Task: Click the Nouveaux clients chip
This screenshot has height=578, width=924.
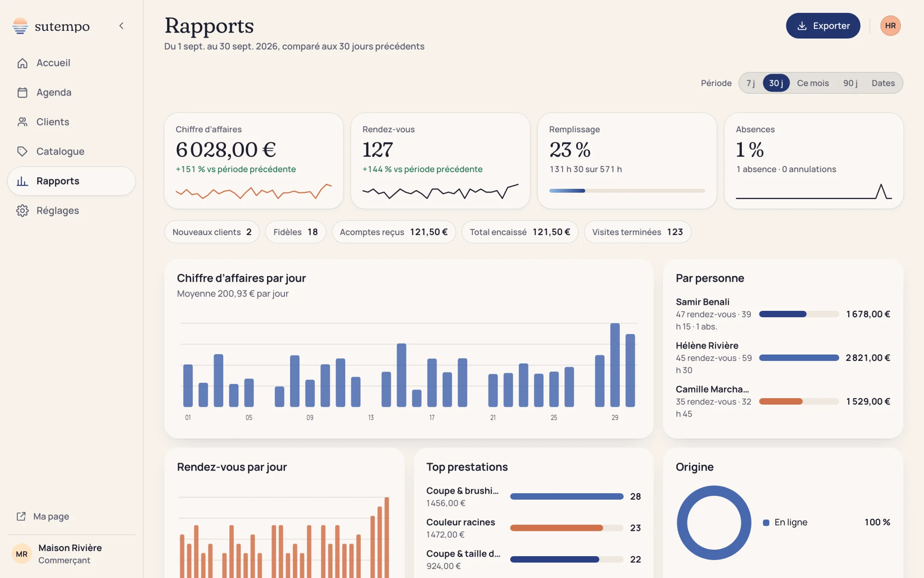Action: [x=212, y=232]
